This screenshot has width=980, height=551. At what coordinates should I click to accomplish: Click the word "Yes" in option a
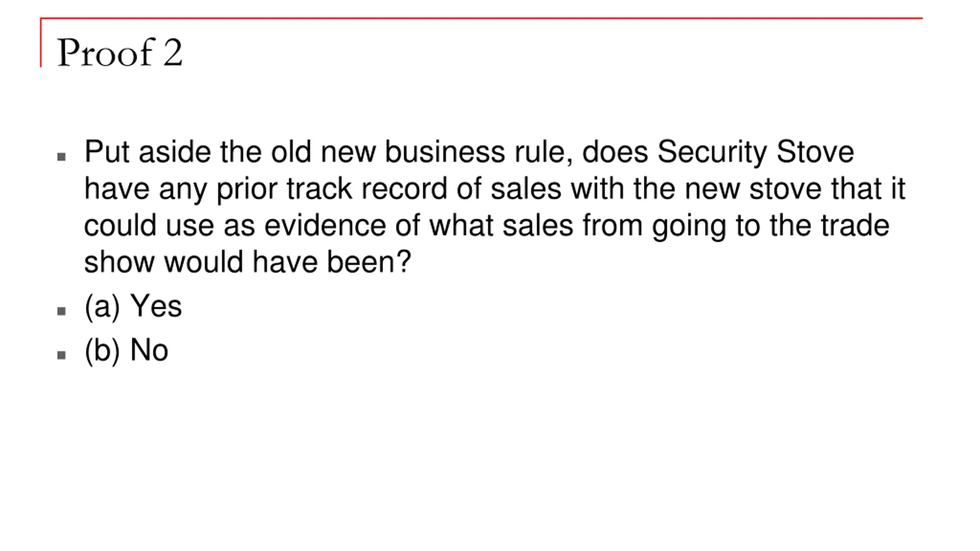point(156,306)
